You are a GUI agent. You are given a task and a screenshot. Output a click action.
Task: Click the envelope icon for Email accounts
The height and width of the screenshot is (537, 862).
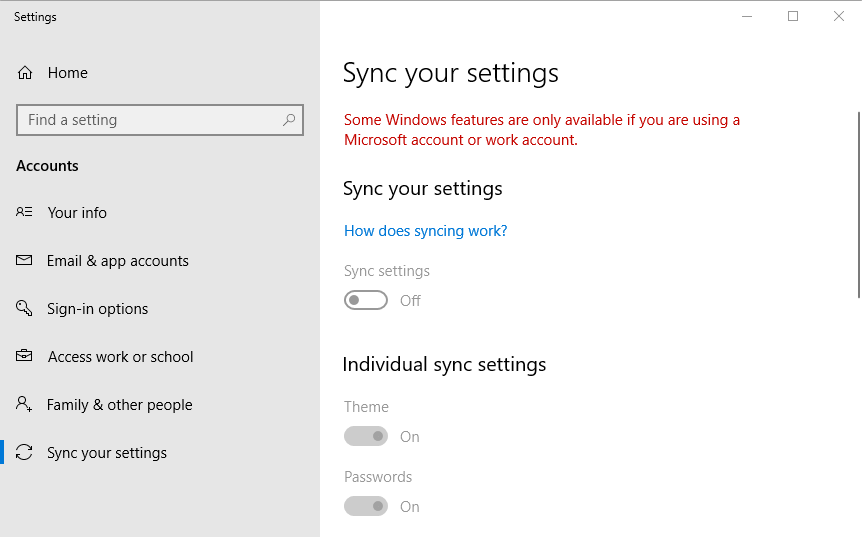pos(25,260)
